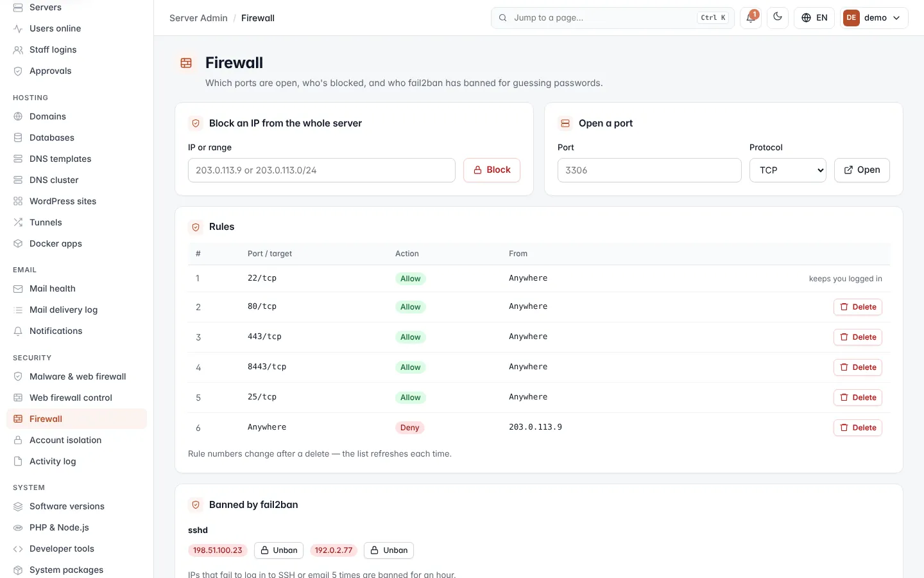Delete the 443/tcp rule
924x578 pixels.
pos(858,337)
